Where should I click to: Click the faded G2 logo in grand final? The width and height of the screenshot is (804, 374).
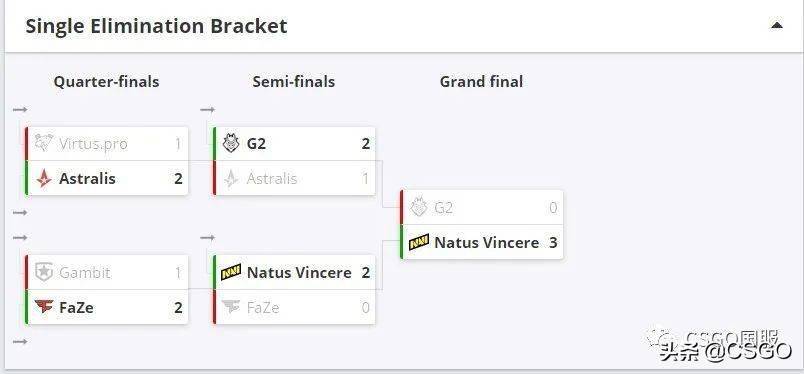coord(419,207)
